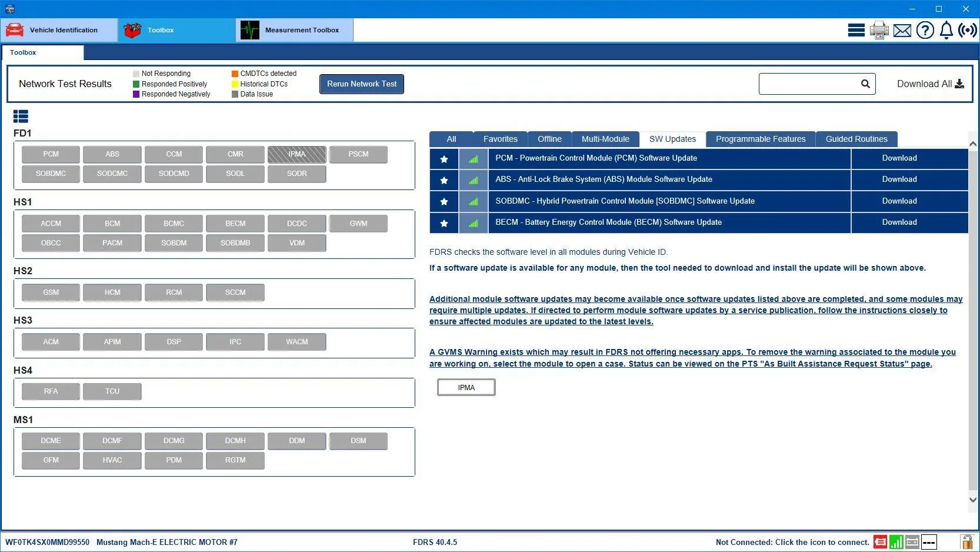This screenshot has width=980, height=552.
Task: Select the TCU module in HS4
Action: [112, 392]
